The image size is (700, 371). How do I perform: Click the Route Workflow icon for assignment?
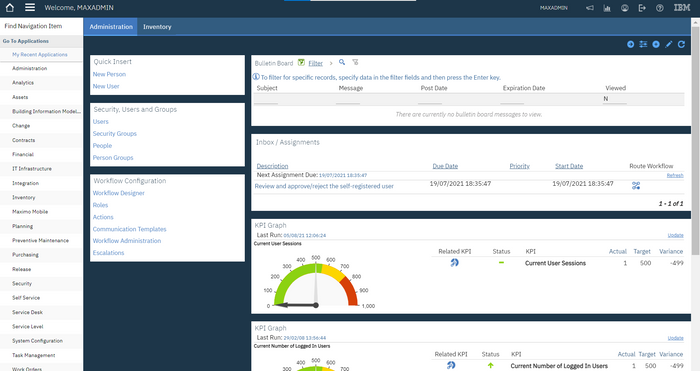(636, 186)
